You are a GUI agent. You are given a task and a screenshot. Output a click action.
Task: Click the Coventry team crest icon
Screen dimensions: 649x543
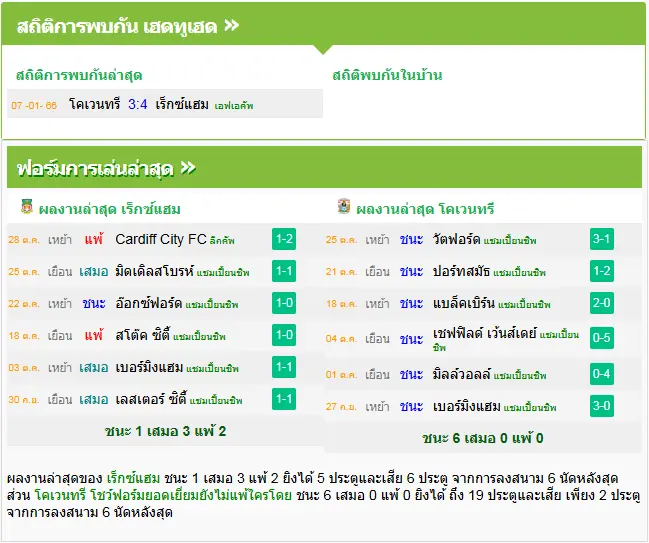(x=344, y=206)
